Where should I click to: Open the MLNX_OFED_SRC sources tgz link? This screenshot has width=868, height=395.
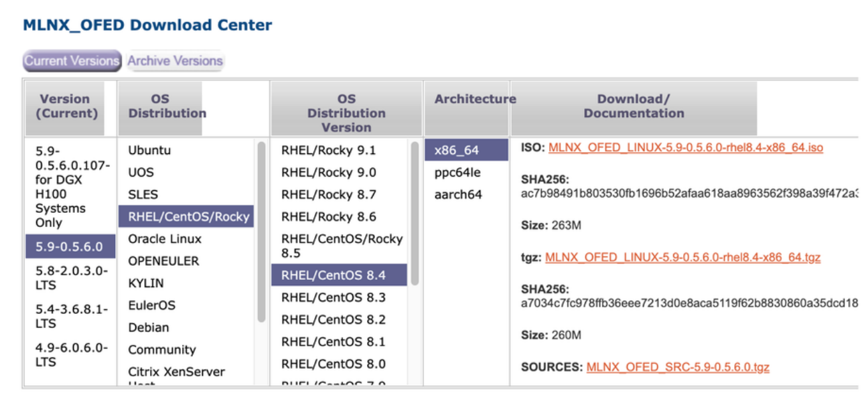[x=678, y=367]
